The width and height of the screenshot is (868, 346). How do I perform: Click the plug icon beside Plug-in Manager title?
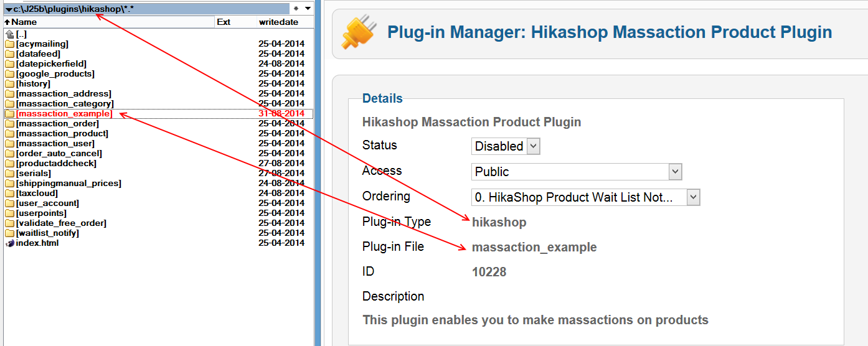pos(359,33)
